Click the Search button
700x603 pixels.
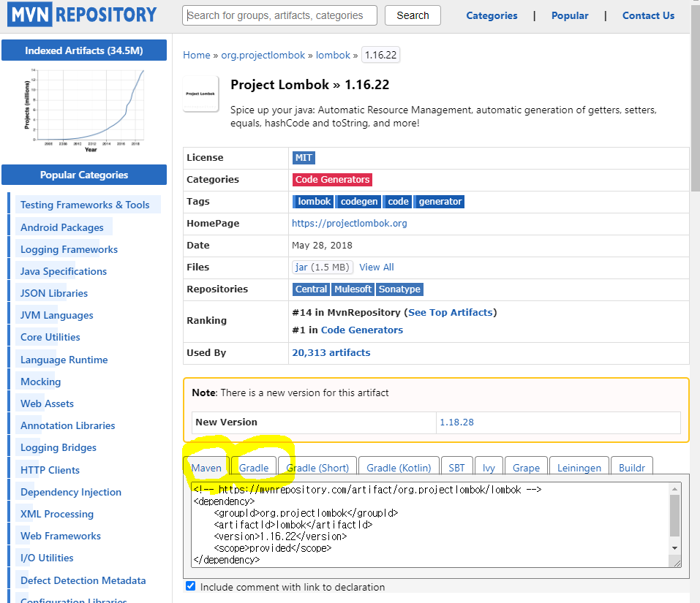413,15
